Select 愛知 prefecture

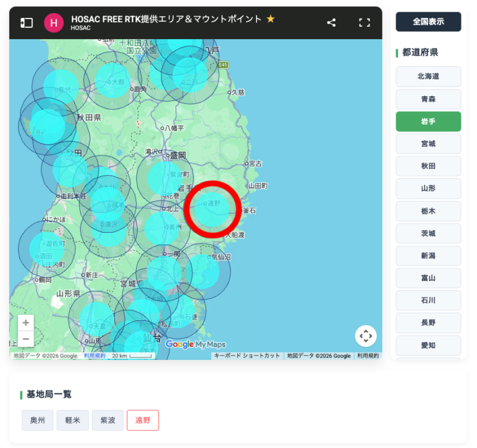429,345
